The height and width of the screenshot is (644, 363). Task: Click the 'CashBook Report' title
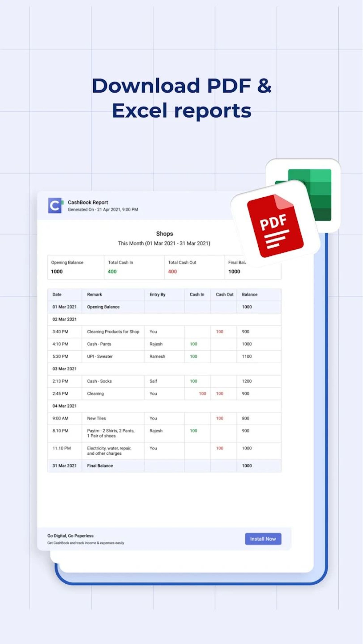tap(88, 202)
